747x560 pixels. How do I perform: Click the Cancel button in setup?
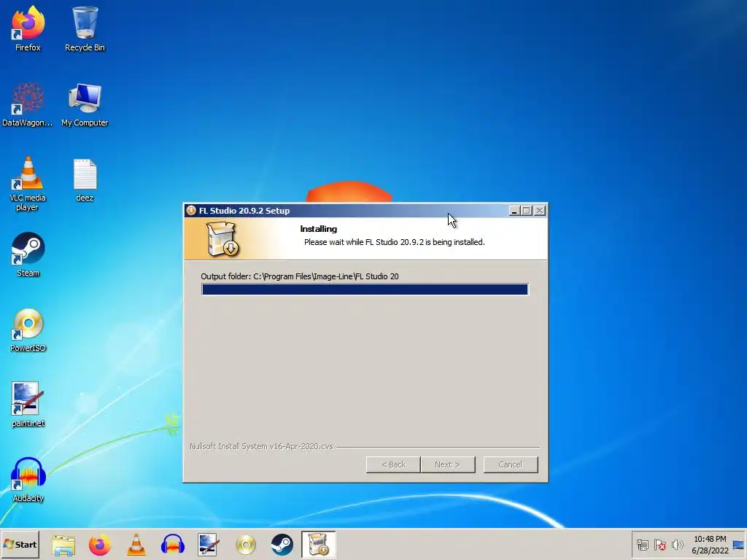(511, 464)
